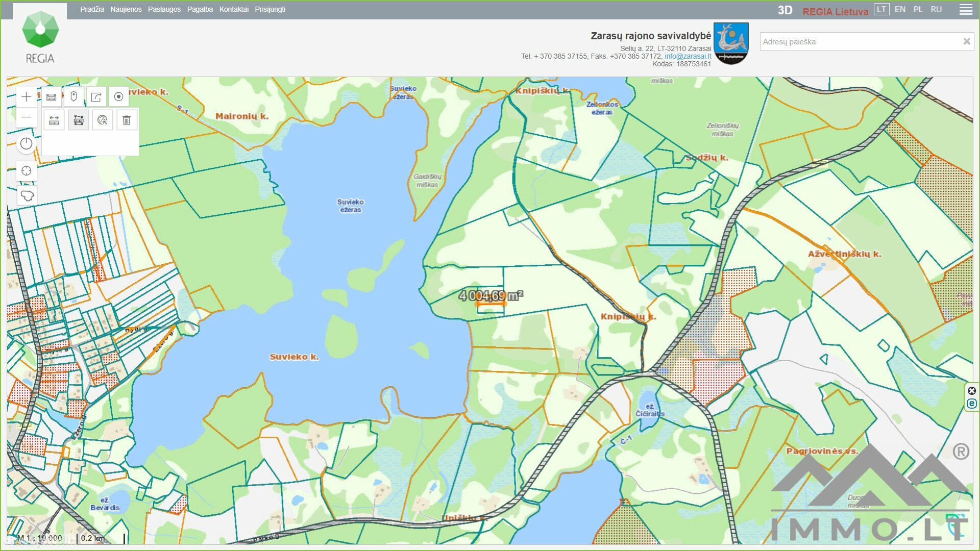Show full Lithuania extent outline icon
Image resolution: width=980 pixels, height=551 pixels.
click(x=27, y=196)
